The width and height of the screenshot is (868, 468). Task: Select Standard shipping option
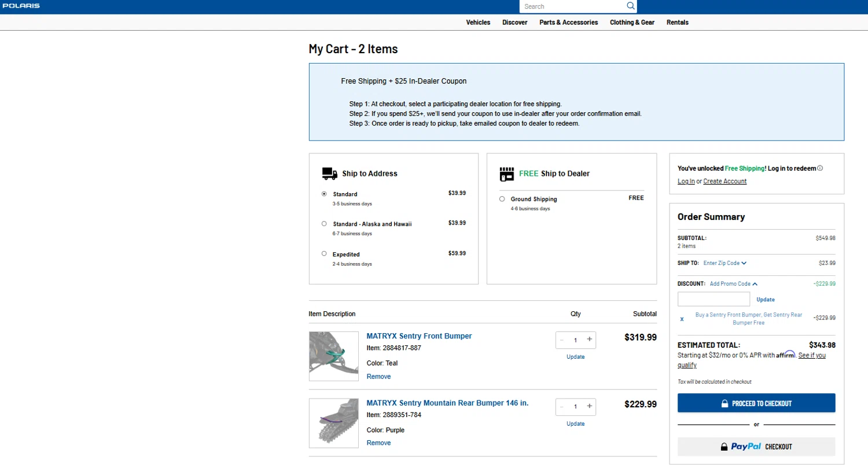[324, 194]
